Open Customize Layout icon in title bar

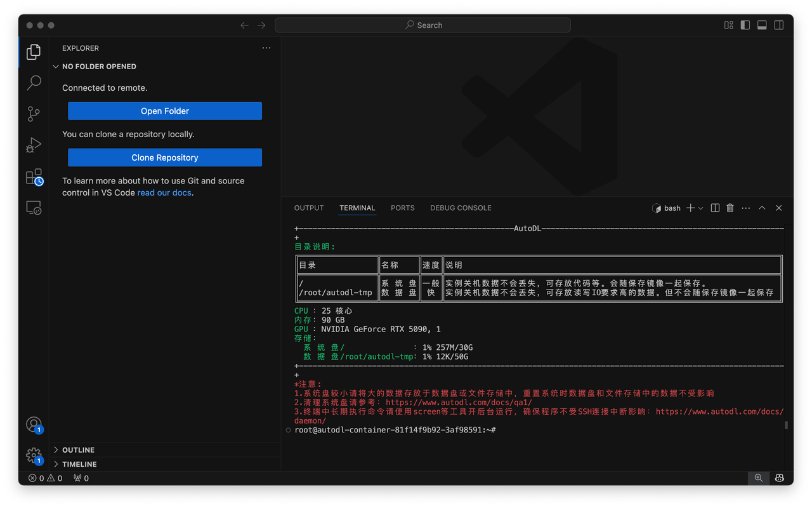pyautogui.click(x=729, y=25)
